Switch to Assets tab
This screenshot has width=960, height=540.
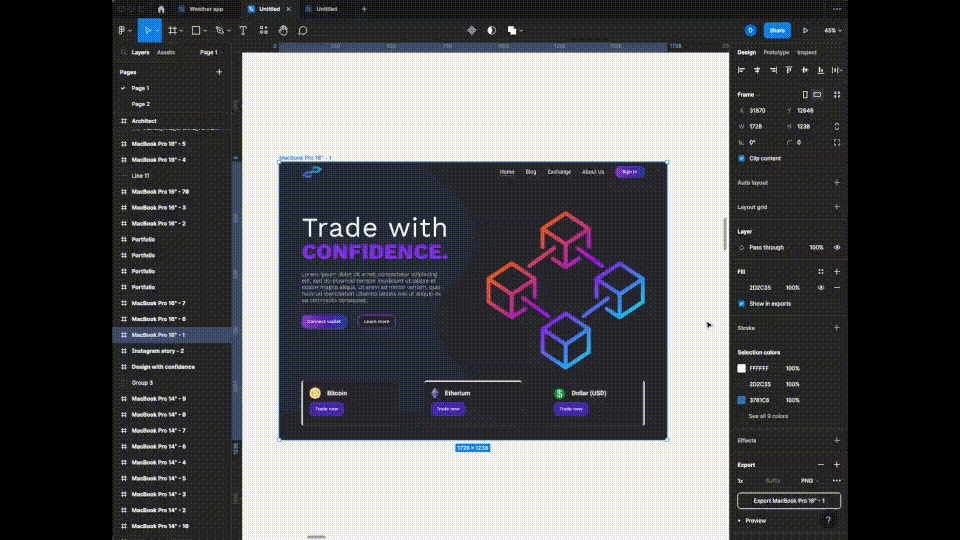click(166, 53)
